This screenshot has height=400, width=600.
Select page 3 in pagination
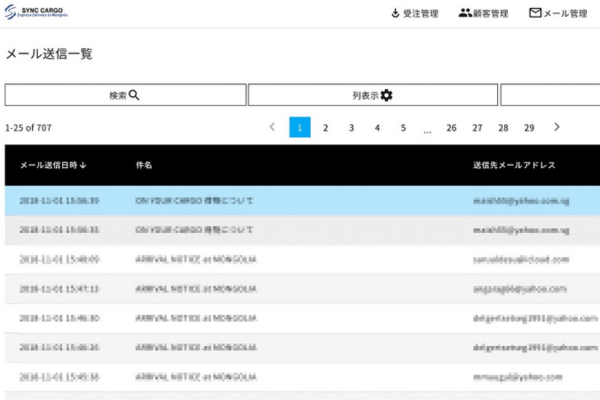(x=351, y=128)
